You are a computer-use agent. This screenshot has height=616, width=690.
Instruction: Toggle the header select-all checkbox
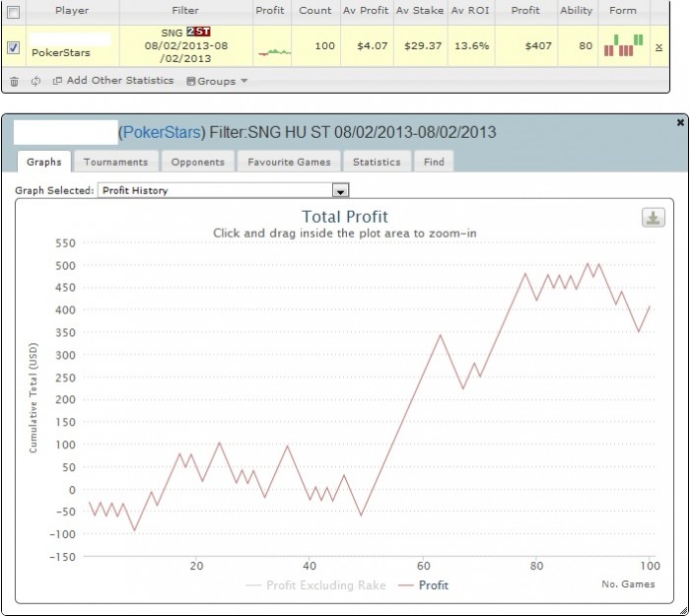coord(13,12)
